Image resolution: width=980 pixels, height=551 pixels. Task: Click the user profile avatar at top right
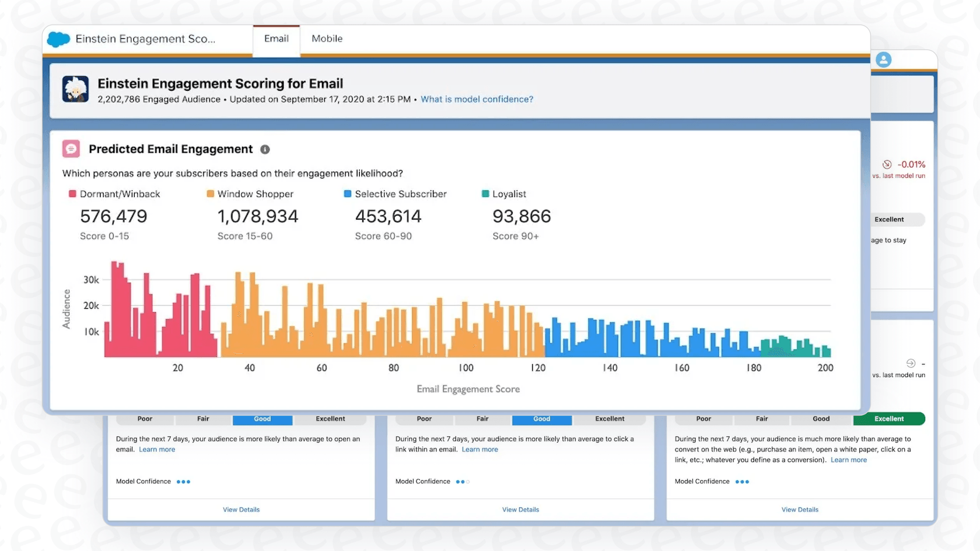pos(883,59)
